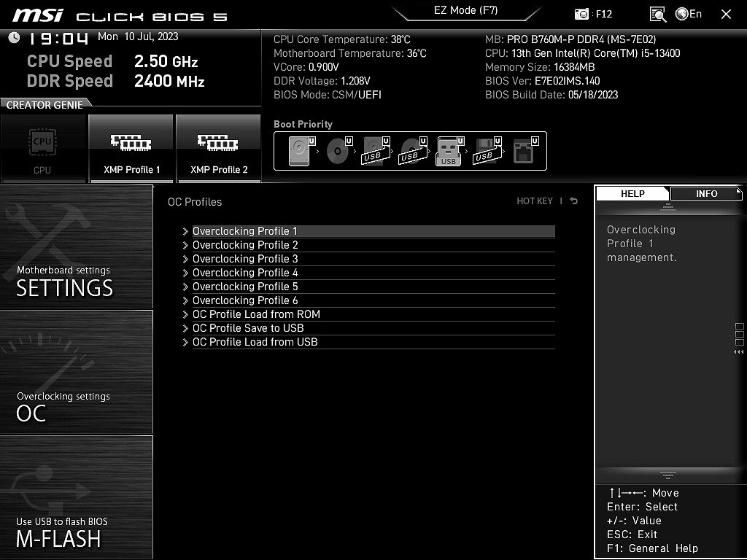Select hard disk boot priority device
747x560 pixels.
tap(301, 151)
